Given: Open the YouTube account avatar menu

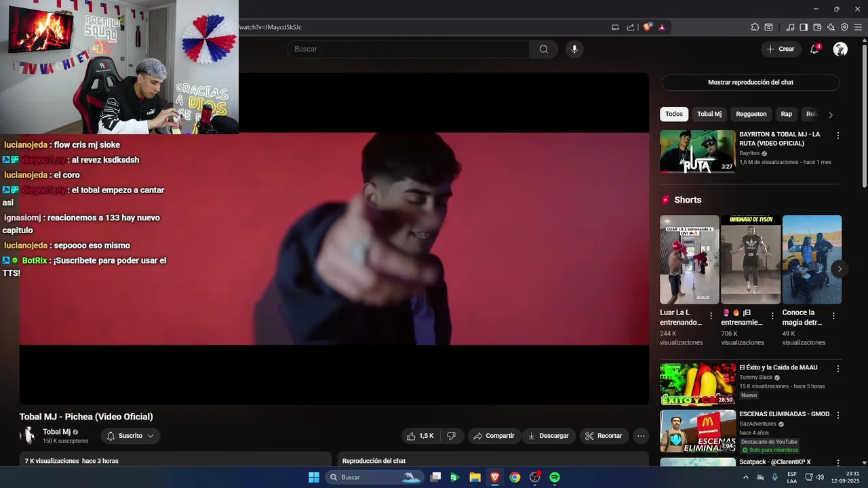Looking at the screenshot, I should tap(840, 49).
